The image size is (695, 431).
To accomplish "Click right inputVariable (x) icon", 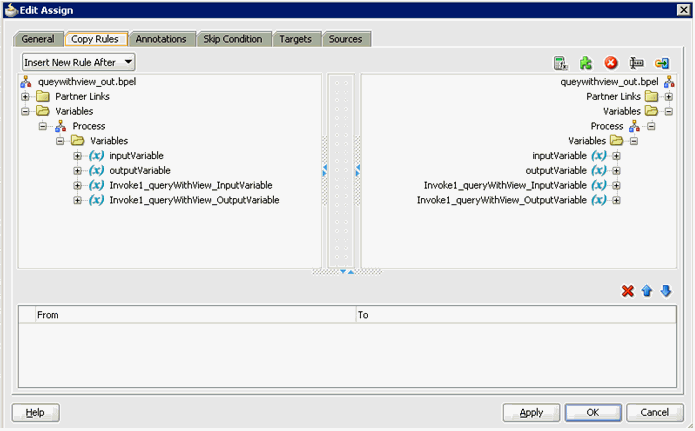I will tap(599, 156).
